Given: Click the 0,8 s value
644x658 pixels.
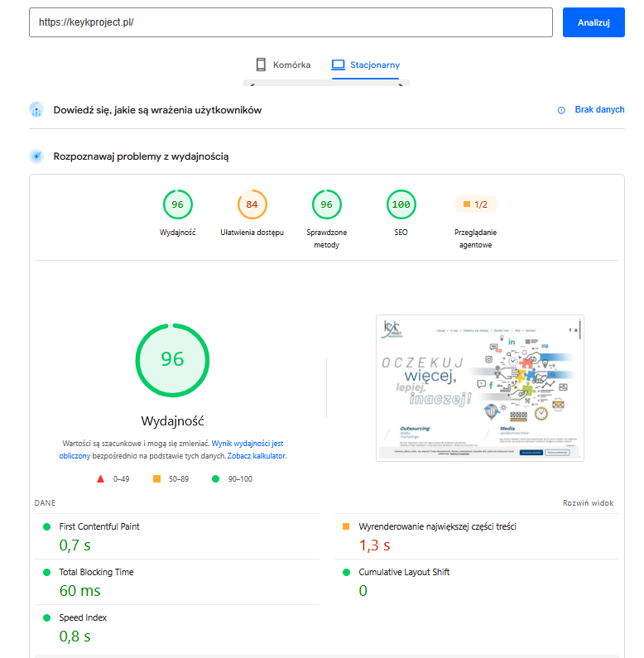Looking at the screenshot, I should point(74,636).
